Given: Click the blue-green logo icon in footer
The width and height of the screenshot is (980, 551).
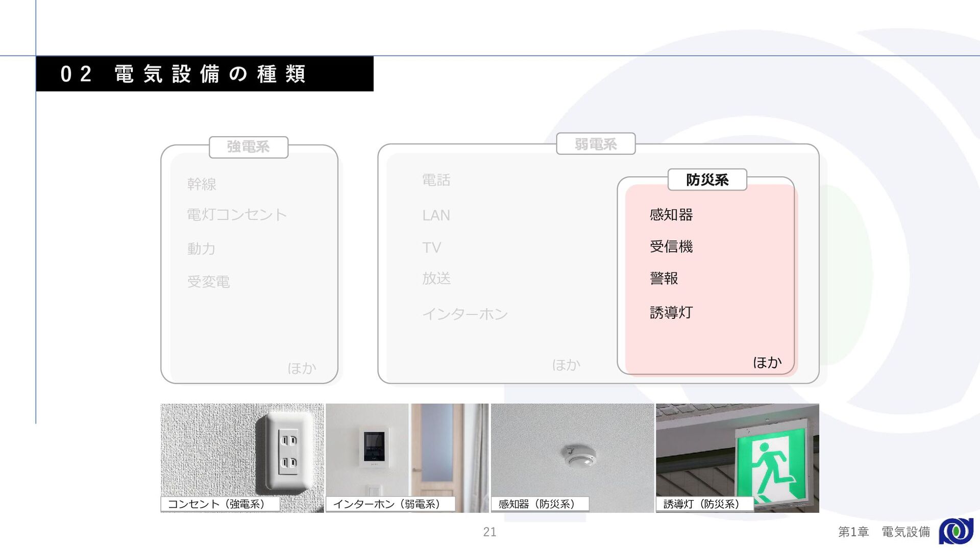Looking at the screenshot, I should click(x=956, y=532).
